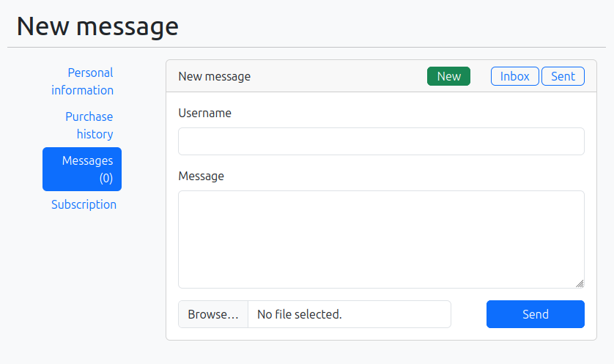Screen dimensions: 614x364
Task: Focus the Username input field
Action: (381, 141)
